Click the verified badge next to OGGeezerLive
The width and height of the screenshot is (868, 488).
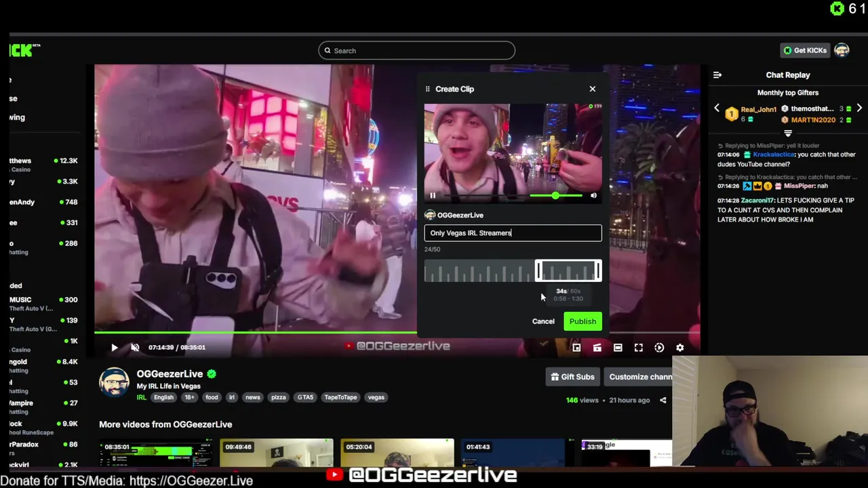pyautogui.click(x=212, y=373)
